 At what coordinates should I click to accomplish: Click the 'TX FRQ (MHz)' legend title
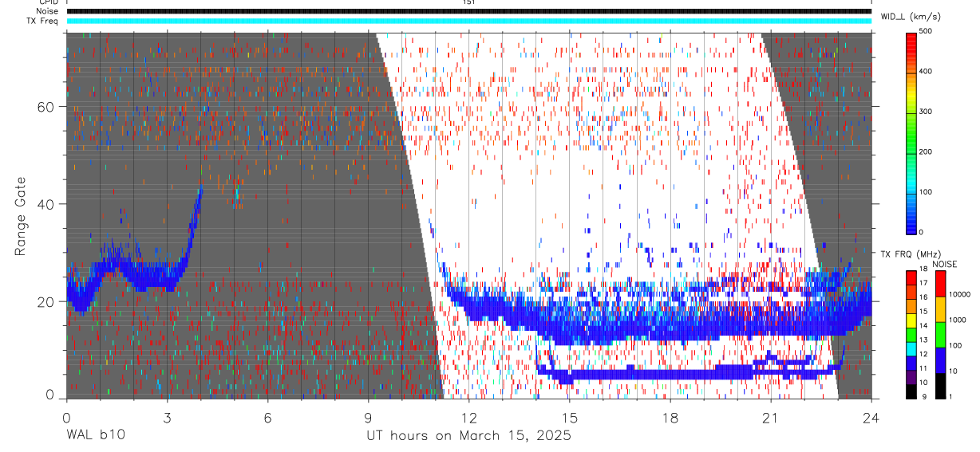pos(910,254)
